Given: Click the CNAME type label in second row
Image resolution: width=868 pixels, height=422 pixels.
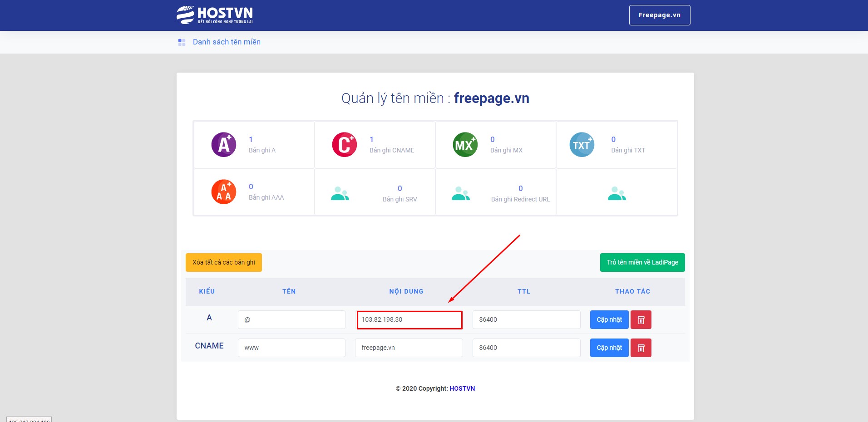Looking at the screenshot, I should pyautogui.click(x=209, y=346).
